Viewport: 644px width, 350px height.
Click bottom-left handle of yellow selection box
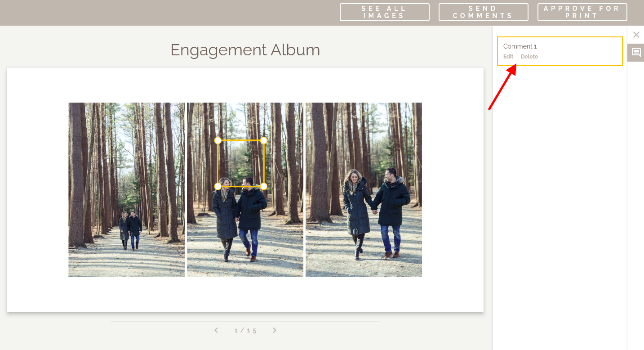click(x=218, y=186)
